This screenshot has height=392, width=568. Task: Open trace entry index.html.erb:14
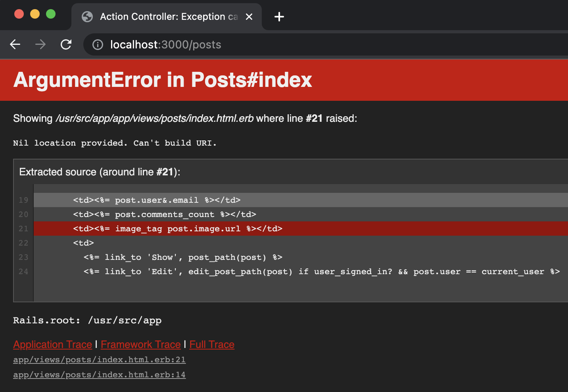pos(99,375)
